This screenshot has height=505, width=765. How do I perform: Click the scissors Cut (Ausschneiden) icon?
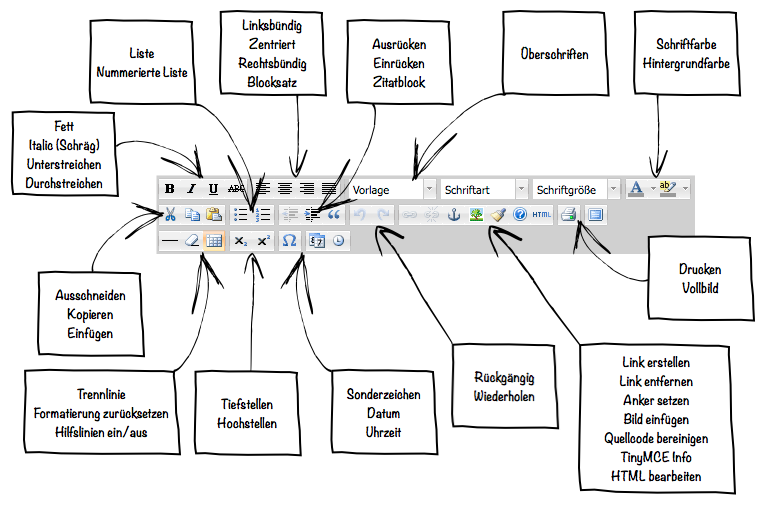coord(170,214)
